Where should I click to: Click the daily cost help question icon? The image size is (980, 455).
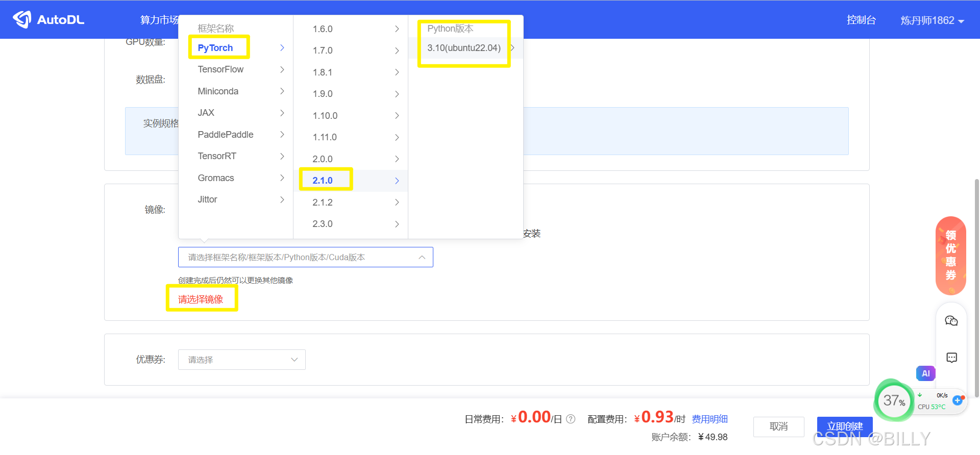(x=571, y=419)
